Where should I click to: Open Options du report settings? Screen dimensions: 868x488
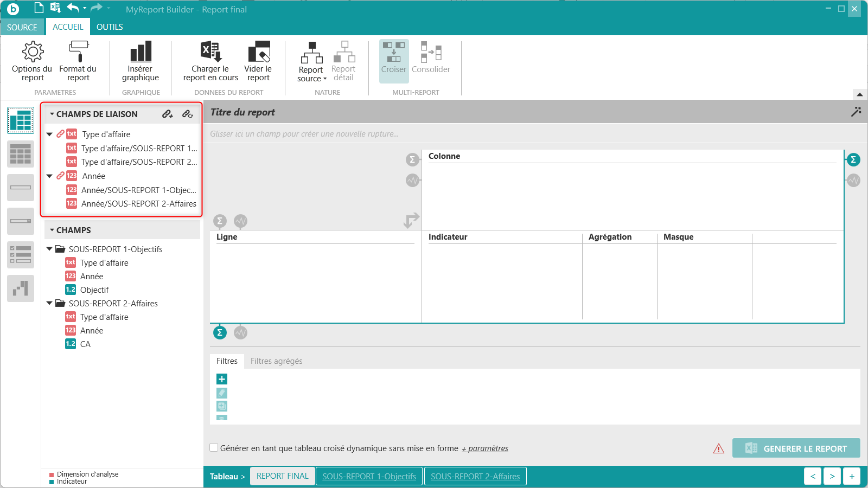tap(32, 61)
